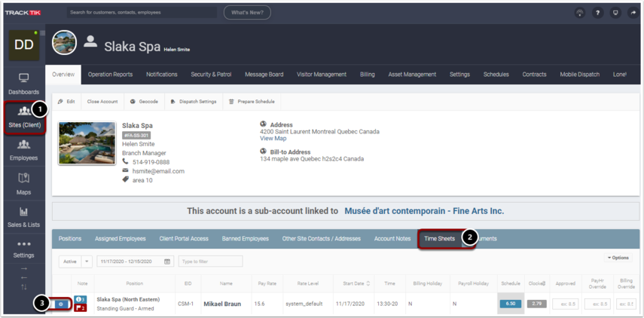Screen dimensions: 644x318
Task: Expand the Active status dropdown arrow
Action: 87,261
